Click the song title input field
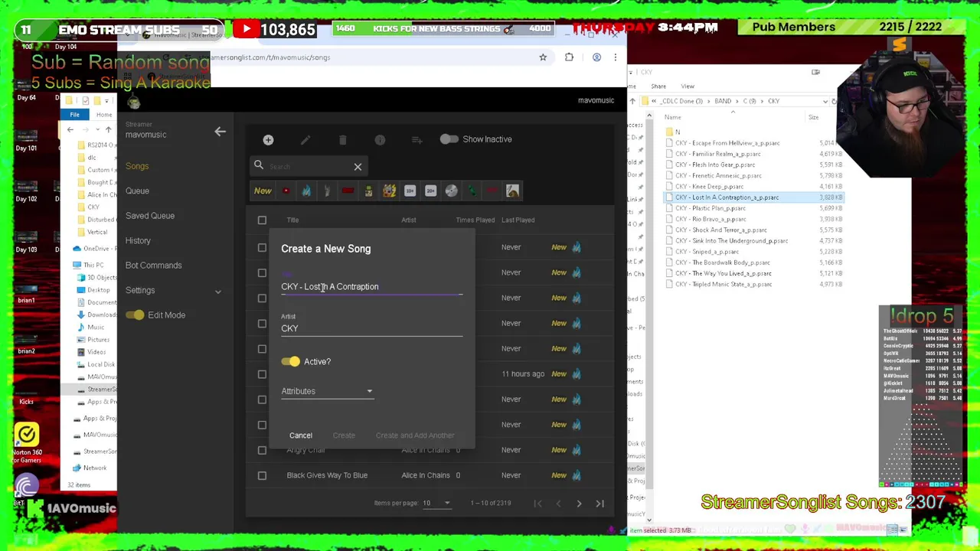 point(372,287)
